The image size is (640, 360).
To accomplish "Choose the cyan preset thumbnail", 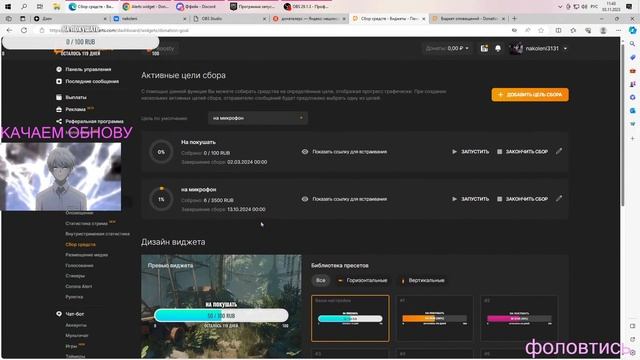I will tap(350, 318).
